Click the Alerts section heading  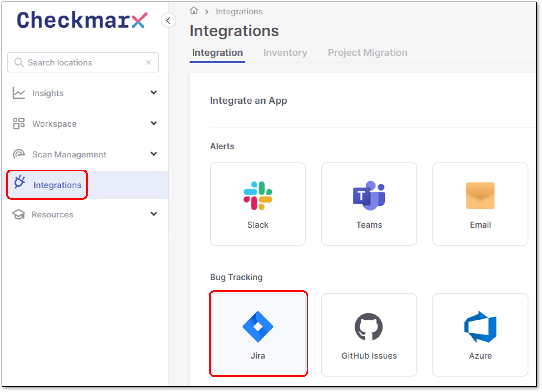(x=222, y=146)
